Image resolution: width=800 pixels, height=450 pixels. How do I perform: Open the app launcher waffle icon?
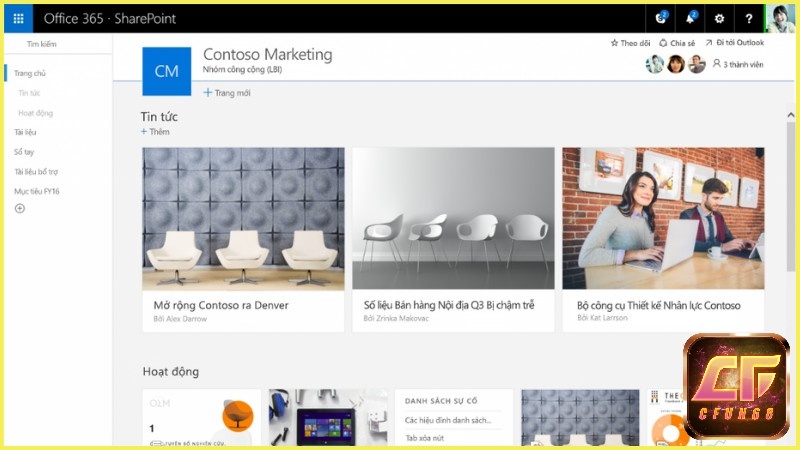click(18, 19)
